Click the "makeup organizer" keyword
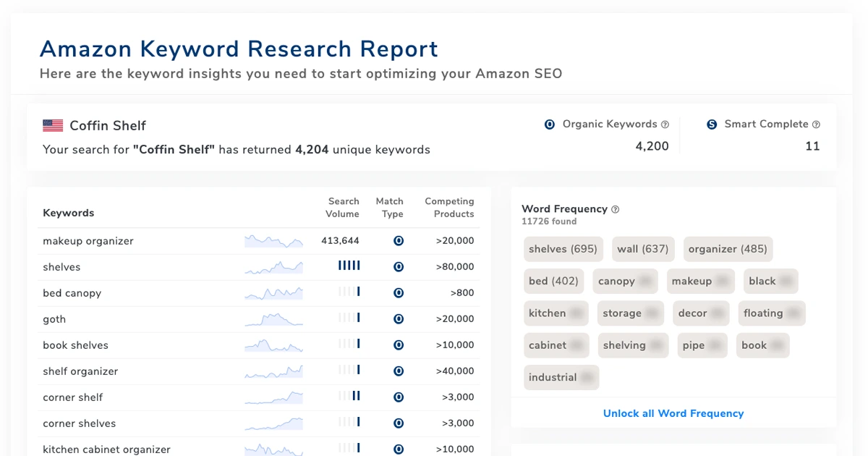The width and height of the screenshot is (868, 456). tap(88, 241)
